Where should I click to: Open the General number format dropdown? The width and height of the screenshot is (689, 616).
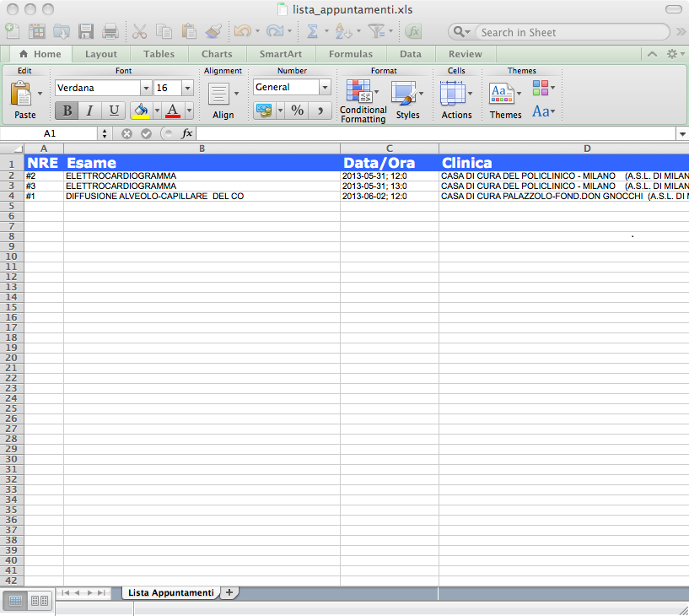point(324,87)
